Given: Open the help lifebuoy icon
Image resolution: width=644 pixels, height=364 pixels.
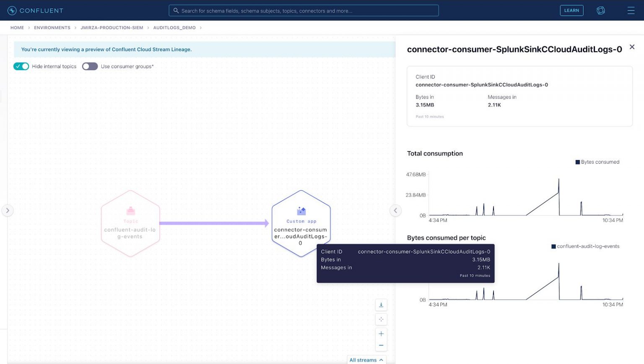Looking at the screenshot, I should (601, 10).
